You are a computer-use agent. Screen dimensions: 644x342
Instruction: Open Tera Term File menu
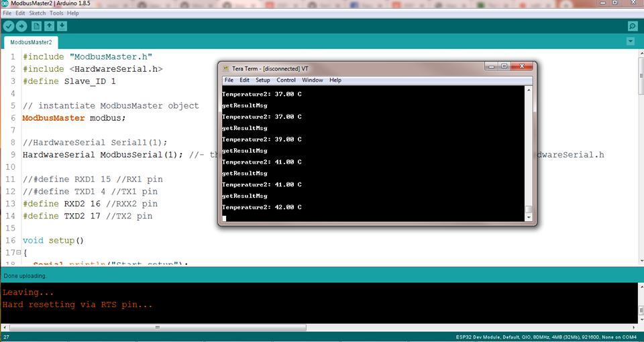pos(229,80)
